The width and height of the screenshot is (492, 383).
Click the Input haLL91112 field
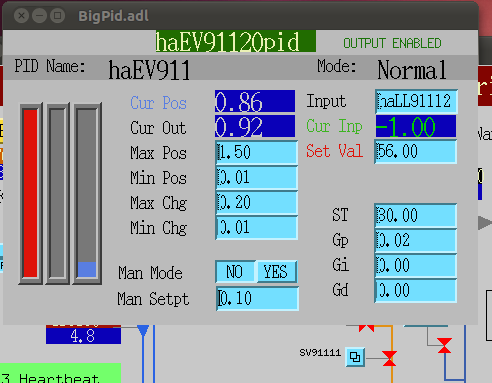click(416, 101)
